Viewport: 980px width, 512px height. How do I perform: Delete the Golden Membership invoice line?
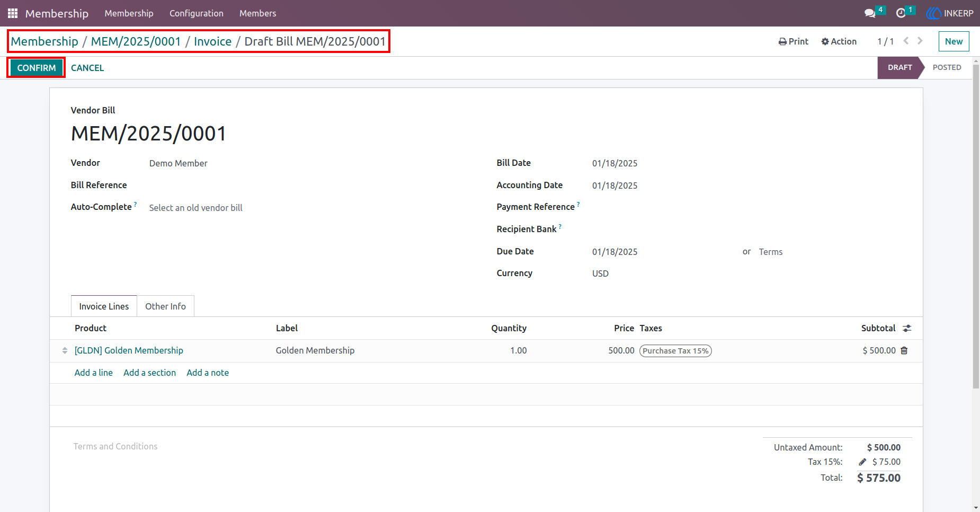904,350
